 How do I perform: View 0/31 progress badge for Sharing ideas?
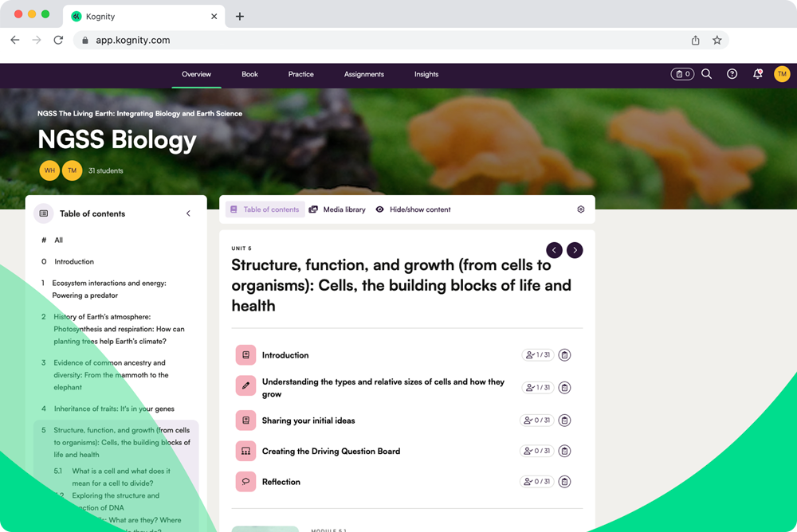(536, 421)
